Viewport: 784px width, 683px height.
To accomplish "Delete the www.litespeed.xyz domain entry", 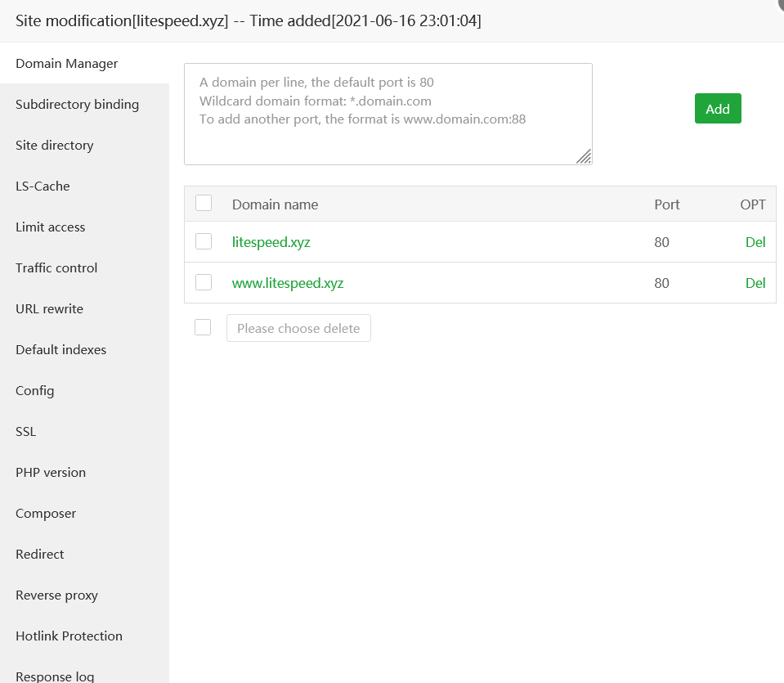I will (x=755, y=283).
